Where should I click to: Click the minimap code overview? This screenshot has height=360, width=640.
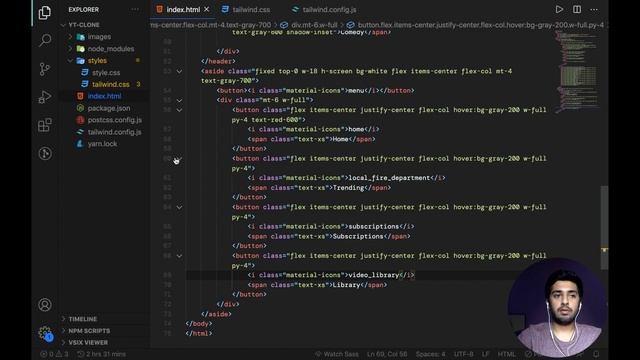pos(577,71)
